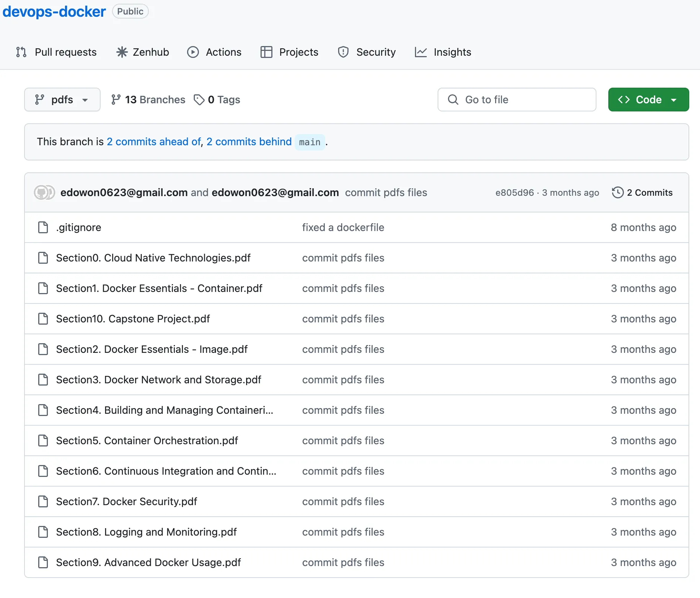Image resolution: width=700 pixels, height=598 pixels.
Task: Focus the Go to file search field
Action: [517, 100]
